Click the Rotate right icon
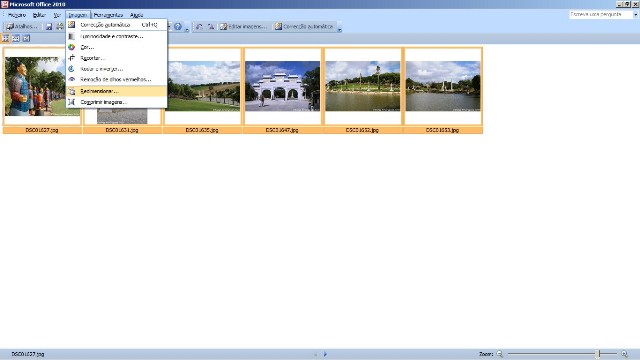640x360 pixels. tap(211, 27)
